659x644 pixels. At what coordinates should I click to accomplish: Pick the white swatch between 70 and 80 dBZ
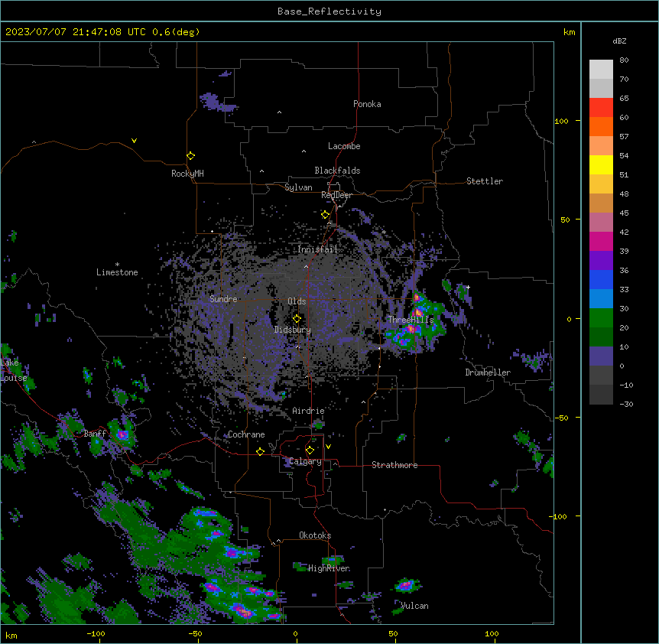click(x=601, y=69)
